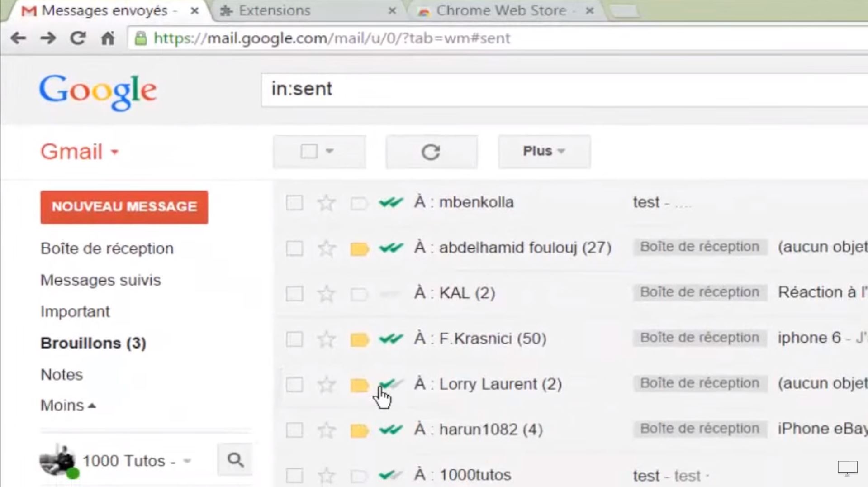Open the select-all dropdown arrow
Image resolution: width=868 pixels, height=487 pixels.
click(x=330, y=151)
